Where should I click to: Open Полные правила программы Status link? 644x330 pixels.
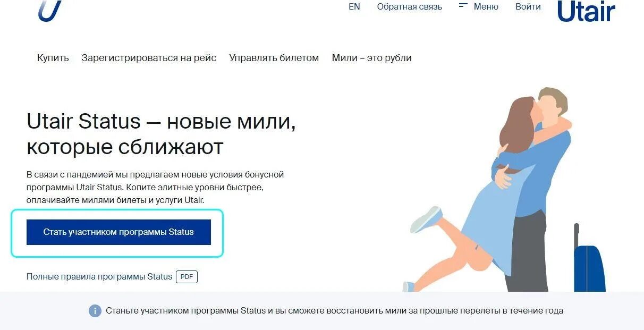(x=99, y=277)
